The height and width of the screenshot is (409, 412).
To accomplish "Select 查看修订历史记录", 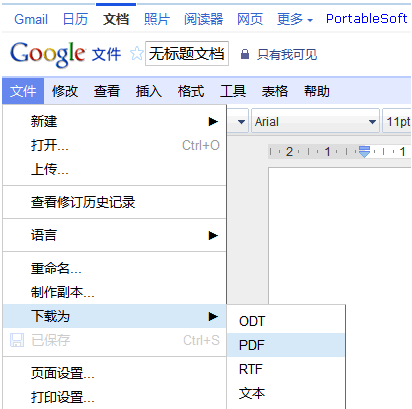I will [x=115, y=202].
